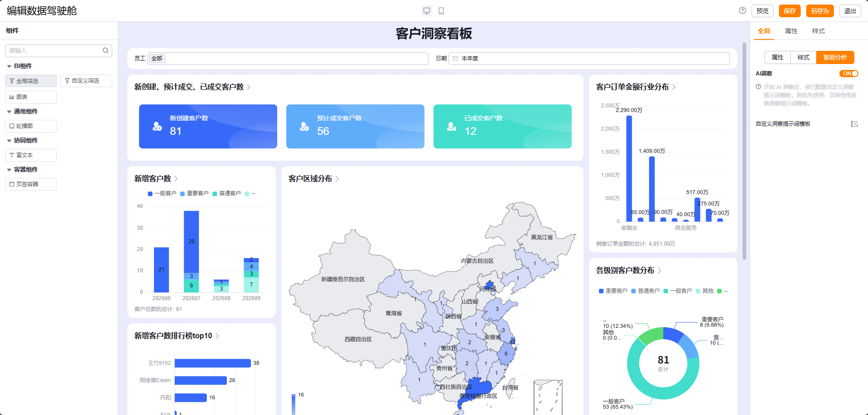Open the help question mark icon

(743, 10)
